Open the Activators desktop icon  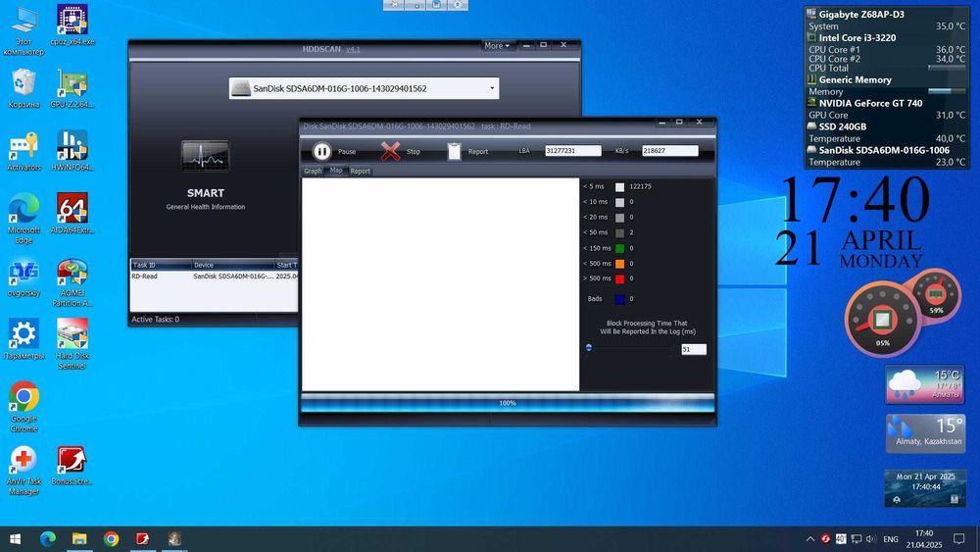pos(24,152)
